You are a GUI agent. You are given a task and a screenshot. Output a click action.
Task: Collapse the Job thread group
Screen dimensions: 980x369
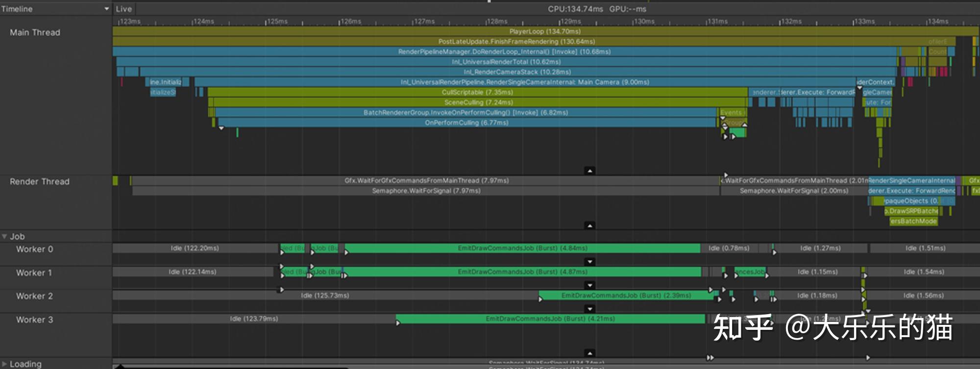tap(4, 236)
